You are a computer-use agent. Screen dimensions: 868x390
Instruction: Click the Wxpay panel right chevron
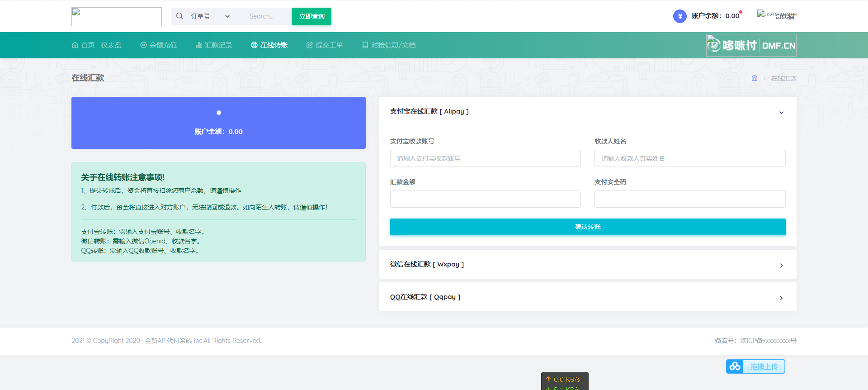(x=781, y=266)
